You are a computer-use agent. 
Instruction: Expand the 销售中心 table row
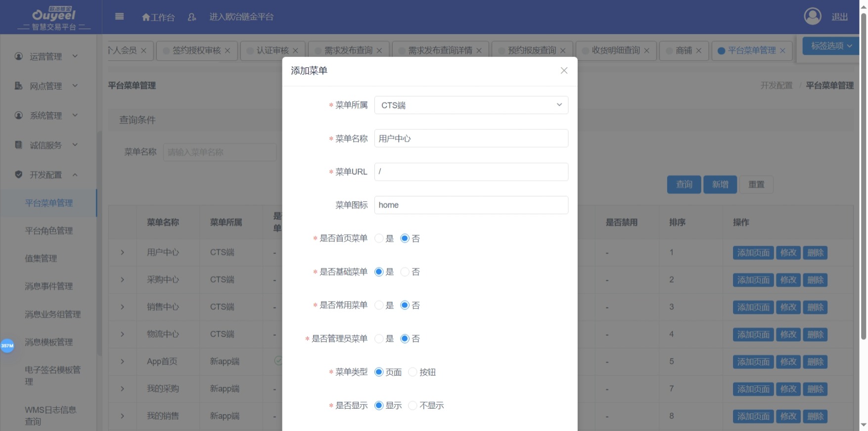[x=122, y=307]
